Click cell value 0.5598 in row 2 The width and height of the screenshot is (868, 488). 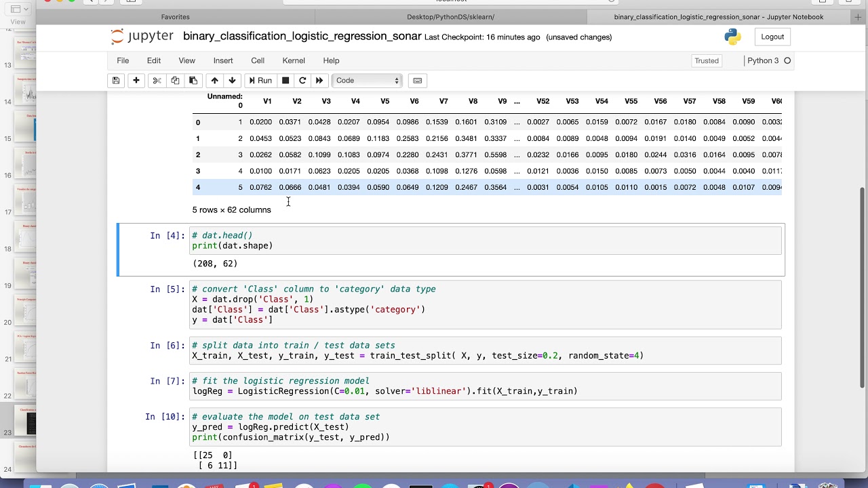(495, 155)
